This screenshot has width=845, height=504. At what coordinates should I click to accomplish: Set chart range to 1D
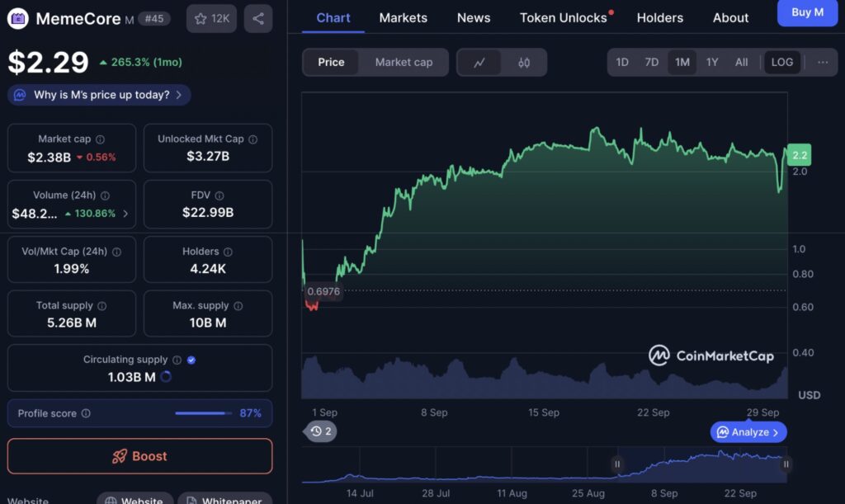[x=622, y=63]
